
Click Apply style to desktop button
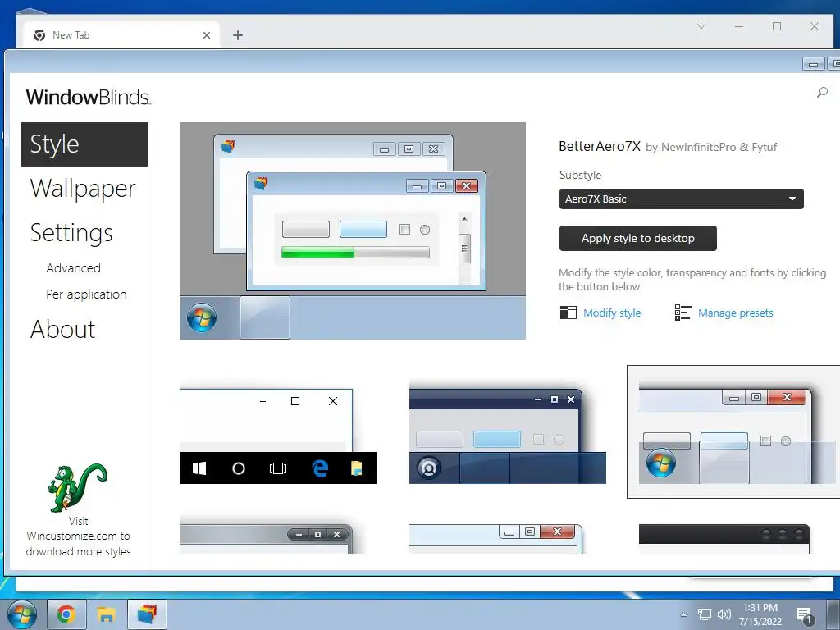(637, 239)
